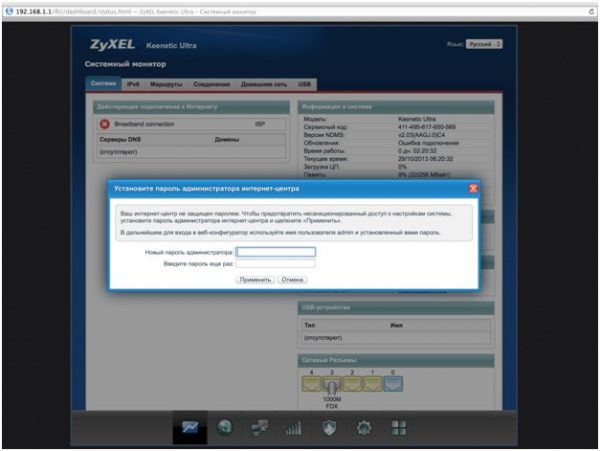Open the Security shield icon
The height and width of the screenshot is (451, 600).
(329, 428)
